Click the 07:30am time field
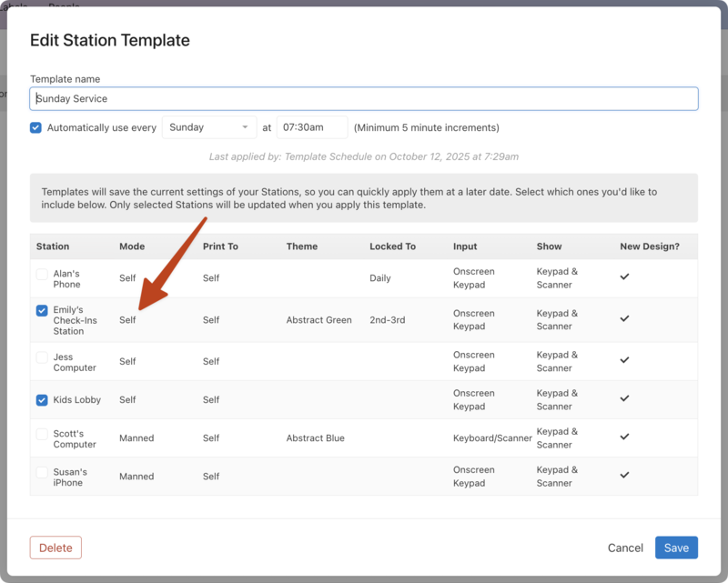This screenshot has height=583, width=728. [311, 127]
